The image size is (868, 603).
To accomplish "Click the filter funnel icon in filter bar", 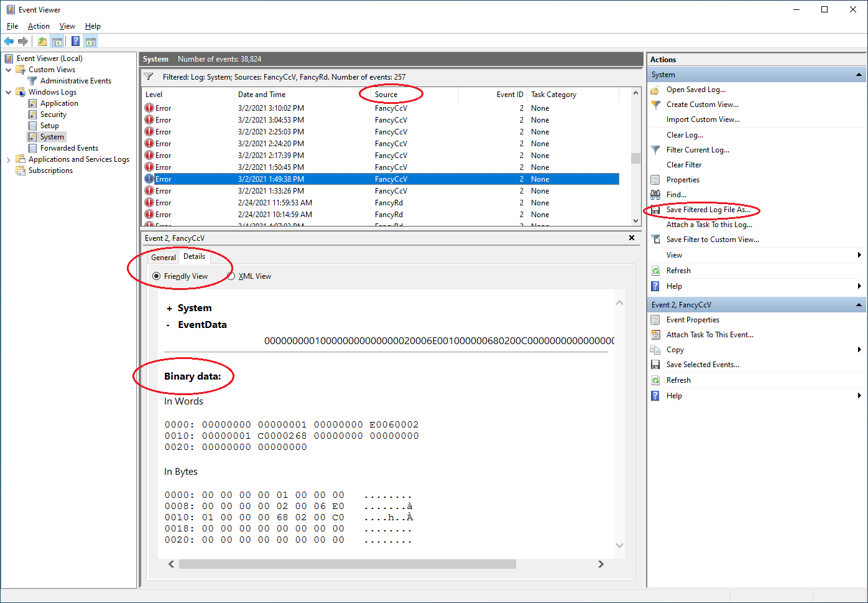I will pos(149,77).
